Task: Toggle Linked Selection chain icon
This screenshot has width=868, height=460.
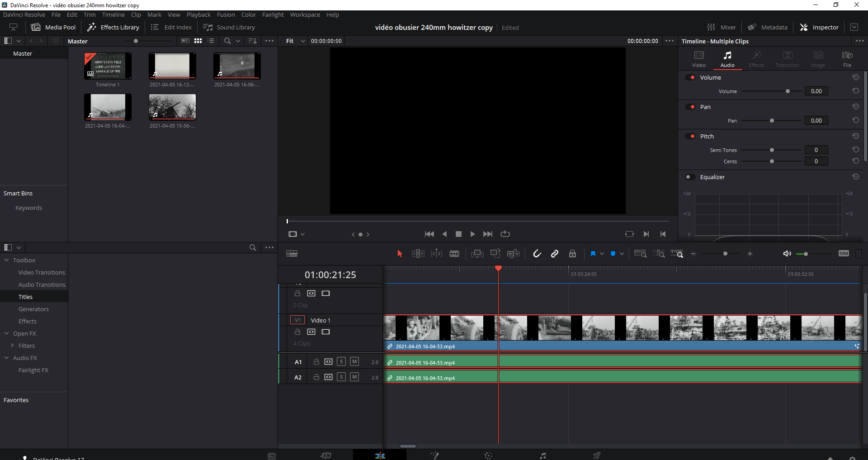Action: (555, 254)
